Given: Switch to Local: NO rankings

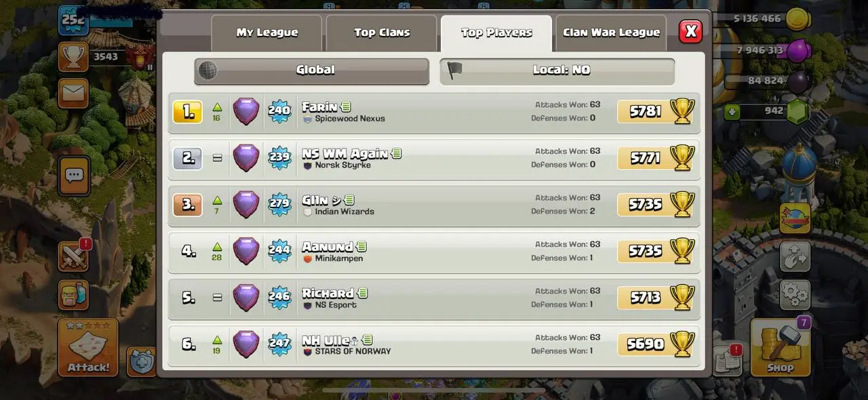Looking at the screenshot, I should point(557,71).
